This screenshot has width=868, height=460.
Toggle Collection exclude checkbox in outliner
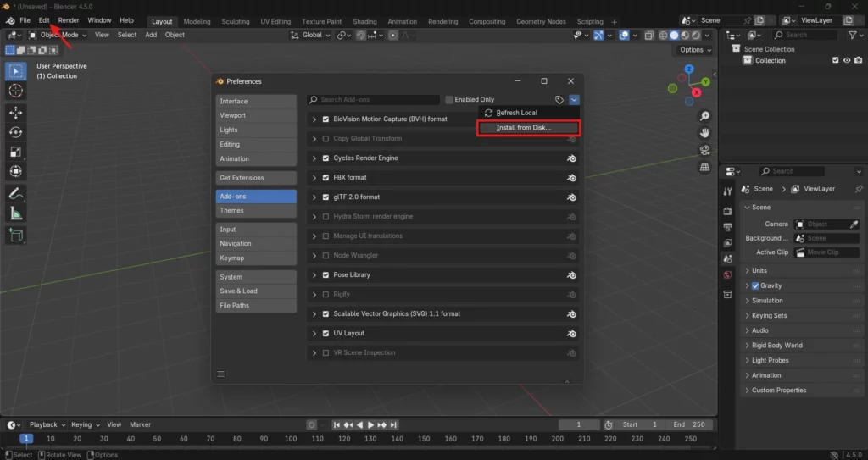pyautogui.click(x=835, y=60)
